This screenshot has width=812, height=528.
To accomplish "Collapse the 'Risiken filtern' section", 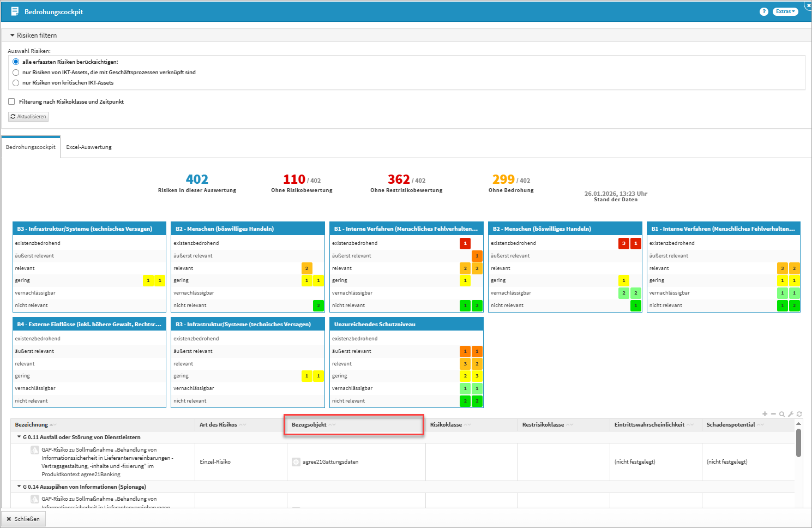I will (13, 35).
